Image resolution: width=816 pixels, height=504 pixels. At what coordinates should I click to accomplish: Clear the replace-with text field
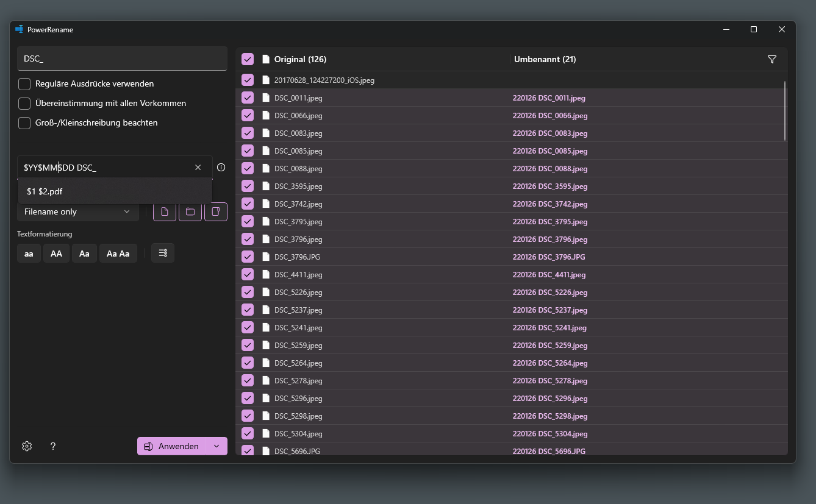[x=198, y=167]
